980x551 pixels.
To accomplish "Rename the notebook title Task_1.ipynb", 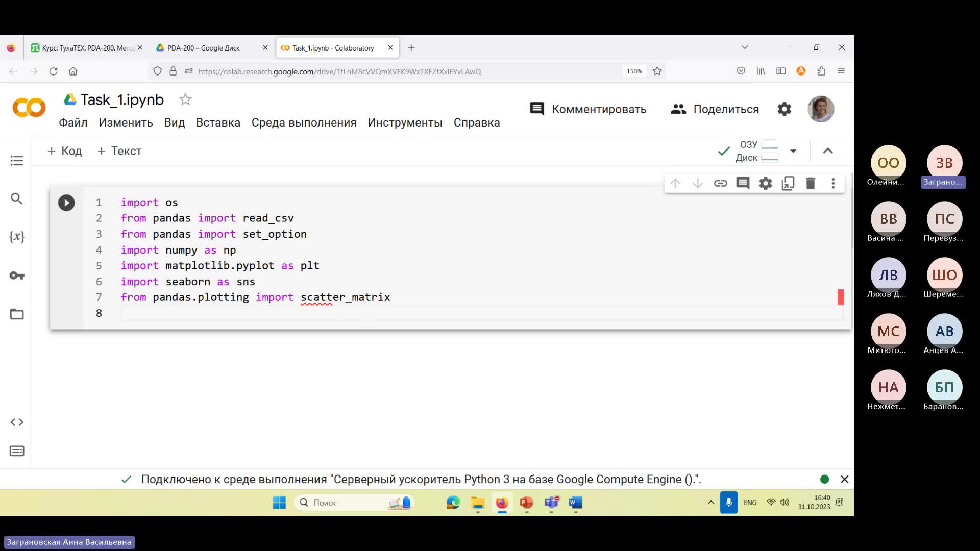I will (x=122, y=99).
